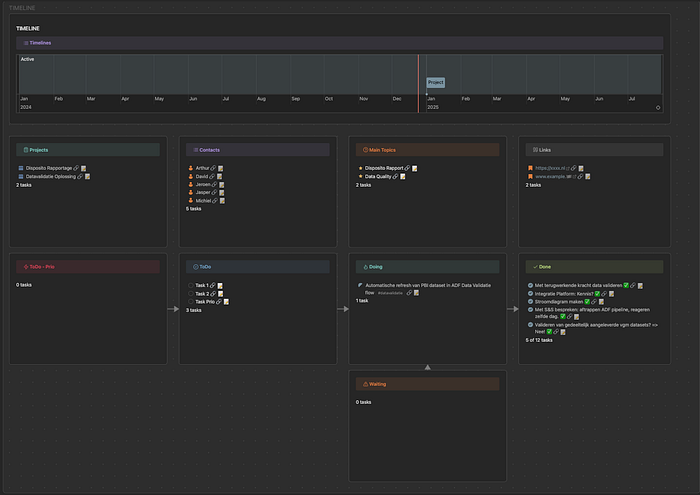Click the TIMELINE heading text
The image size is (700, 495).
coord(28,29)
